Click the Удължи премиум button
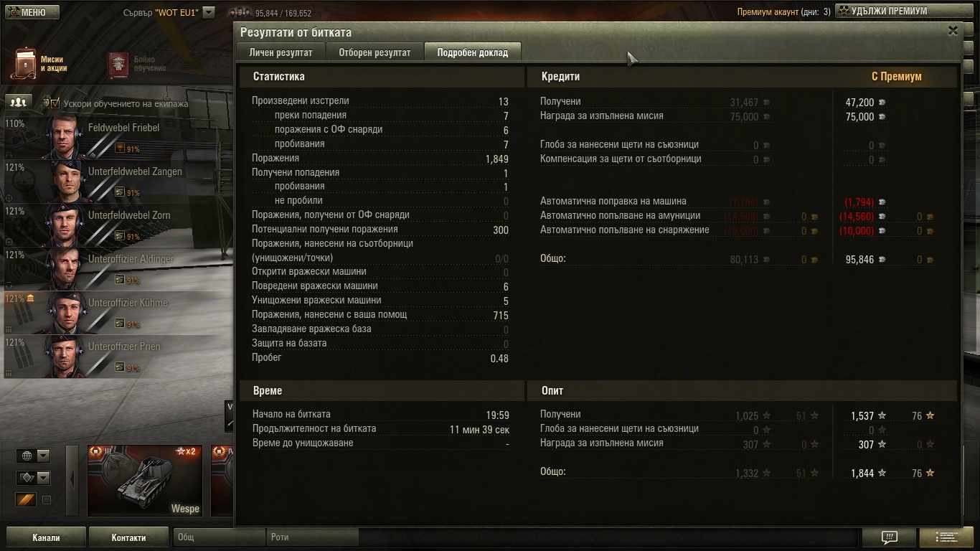This screenshot has width=980, height=551. (x=898, y=11)
